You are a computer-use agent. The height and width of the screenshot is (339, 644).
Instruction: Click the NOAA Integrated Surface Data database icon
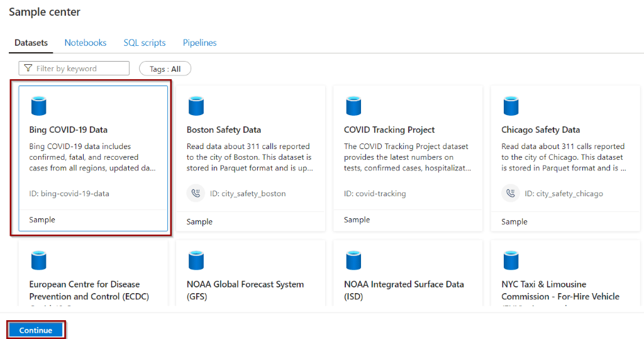pyautogui.click(x=353, y=260)
